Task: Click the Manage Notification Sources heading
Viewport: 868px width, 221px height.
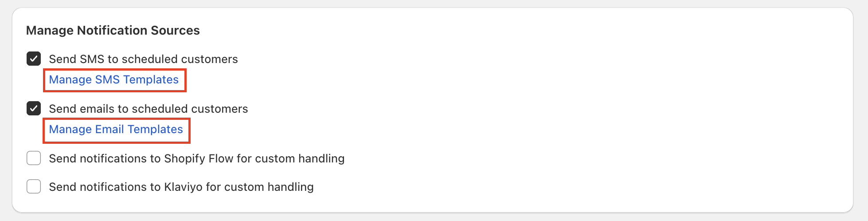Action: pos(113,30)
